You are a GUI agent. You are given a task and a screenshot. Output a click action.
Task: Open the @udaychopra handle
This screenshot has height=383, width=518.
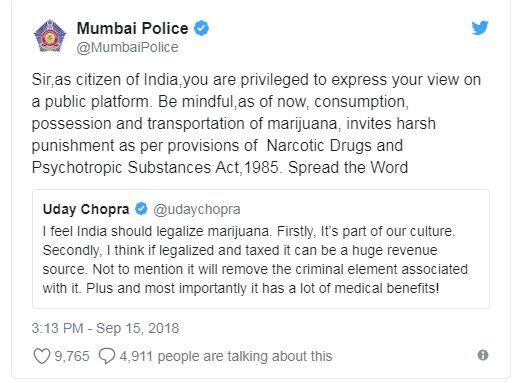[197, 209]
